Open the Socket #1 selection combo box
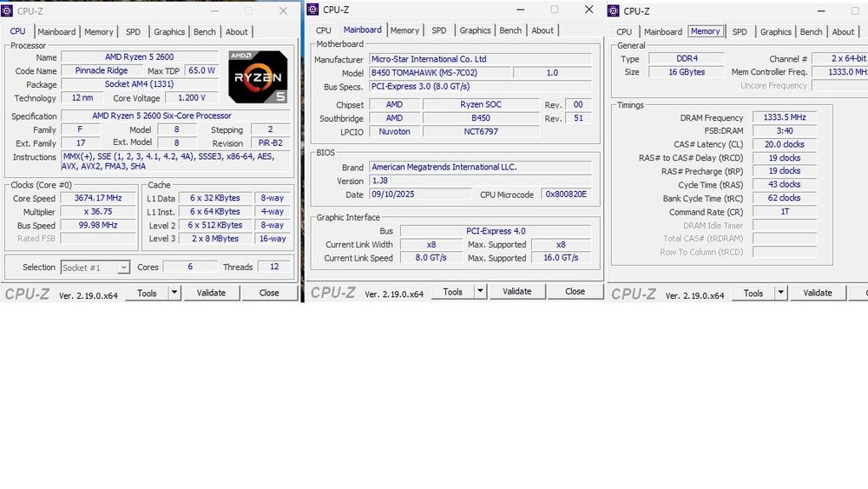This screenshot has height=489, width=868. click(95, 268)
